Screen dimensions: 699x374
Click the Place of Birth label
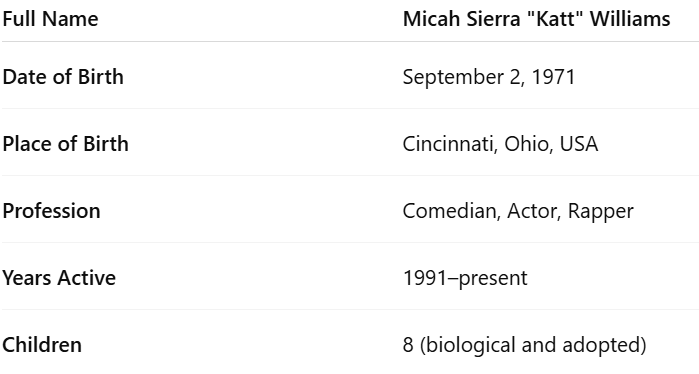[x=65, y=144]
